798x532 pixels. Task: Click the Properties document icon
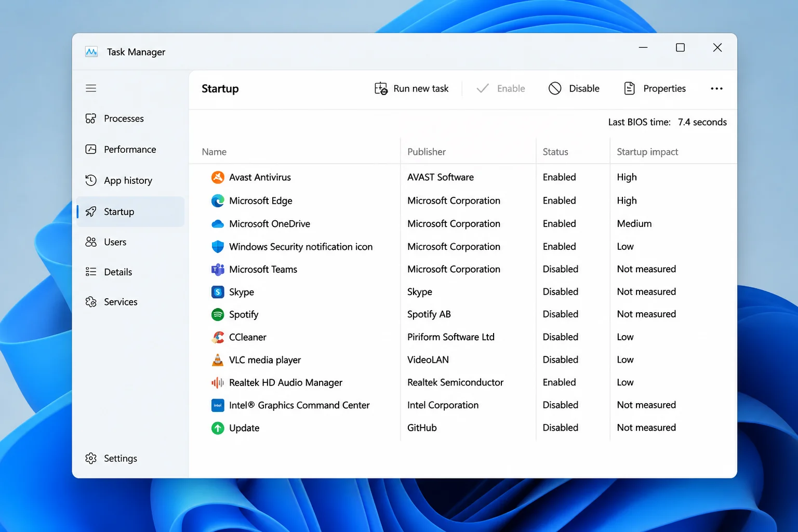tap(629, 88)
